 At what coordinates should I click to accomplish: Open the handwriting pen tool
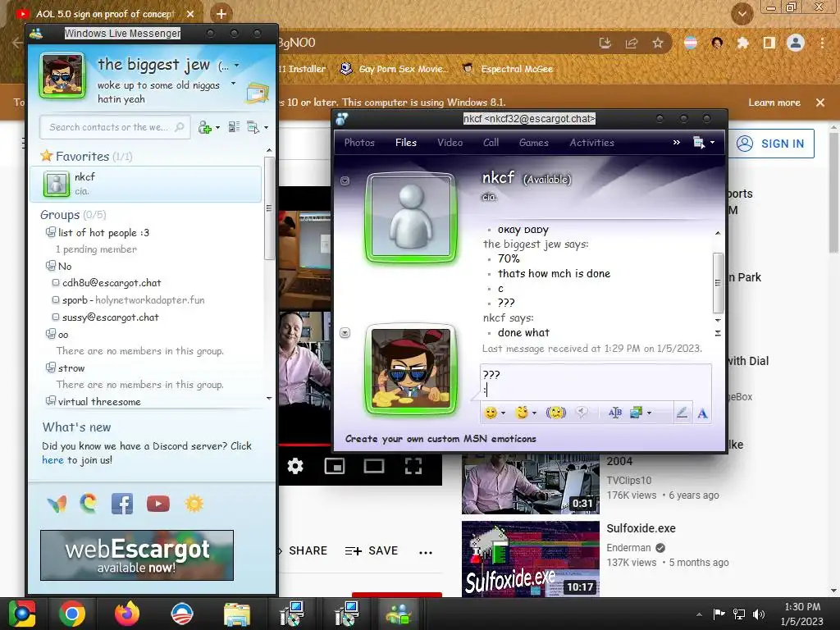[682, 413]
